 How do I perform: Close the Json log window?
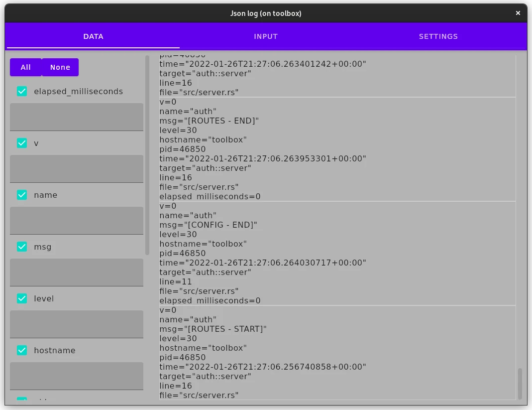pyautogui.click(x=518, y=13)
